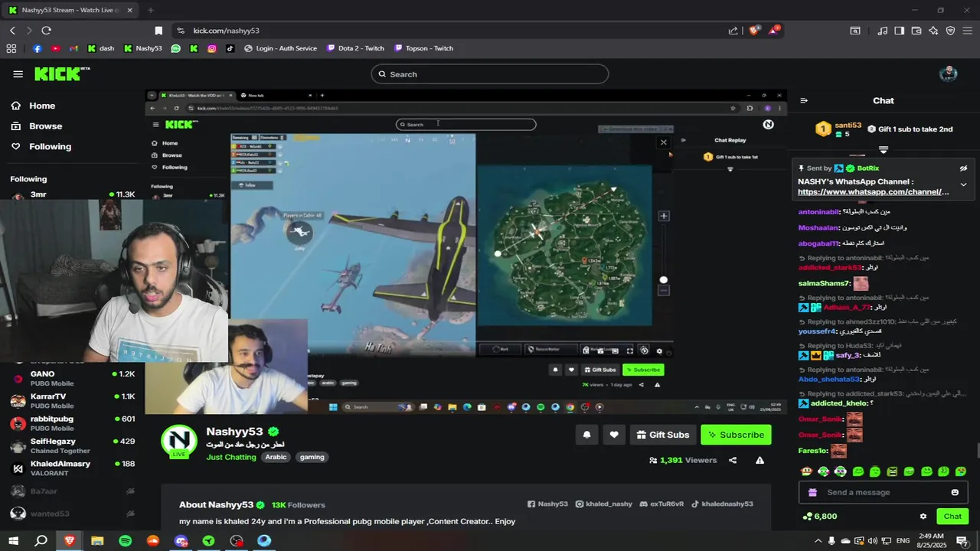Open chat settings gear icon
Viewport: 980px width, 551px height.
pyautogui.click(x=923, y=517)
